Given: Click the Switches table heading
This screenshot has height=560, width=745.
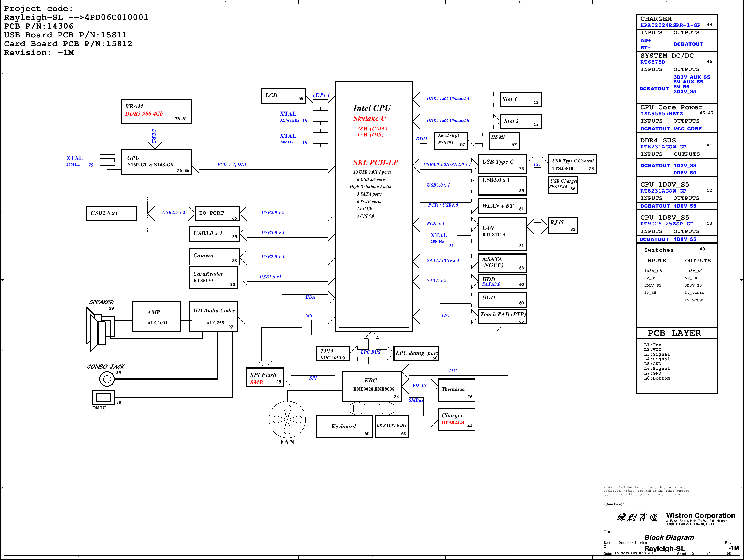Looking at the screenshot, I should [659, 250].
